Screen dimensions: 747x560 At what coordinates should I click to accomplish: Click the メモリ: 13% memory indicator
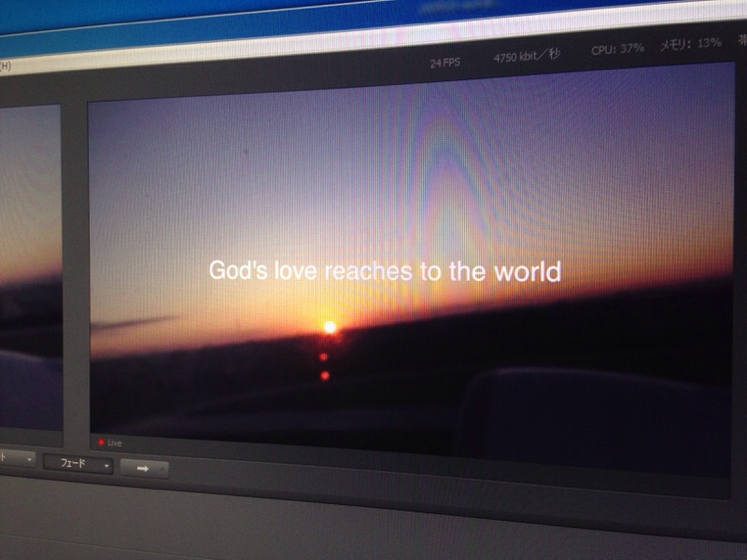pyautogui.click(x=691, y=43)
